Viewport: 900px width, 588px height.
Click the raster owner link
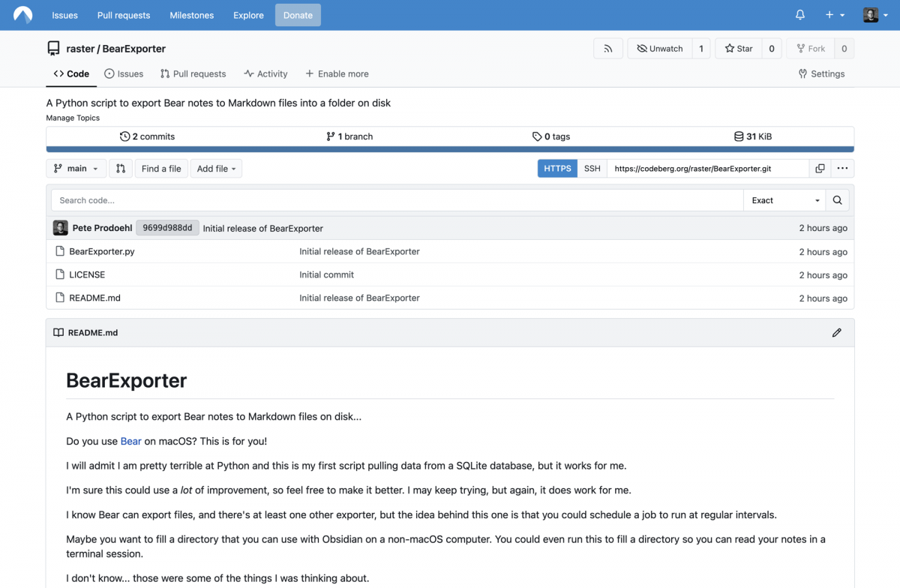pyautogui.click(x=80, y=49)
